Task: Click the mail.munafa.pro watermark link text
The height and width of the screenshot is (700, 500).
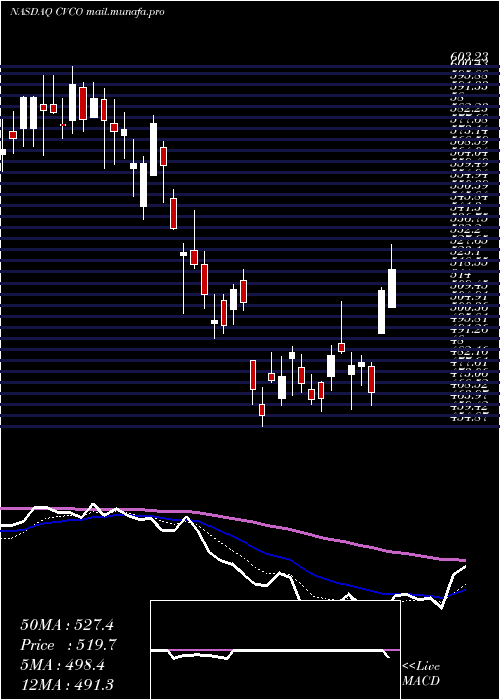Action: click(x=125, y=12)
